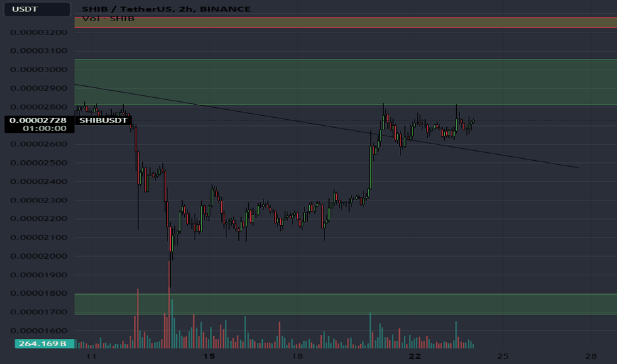The image size is (617, 364).
Task: Click date label 11 on time axis
Action: (91, 356)
